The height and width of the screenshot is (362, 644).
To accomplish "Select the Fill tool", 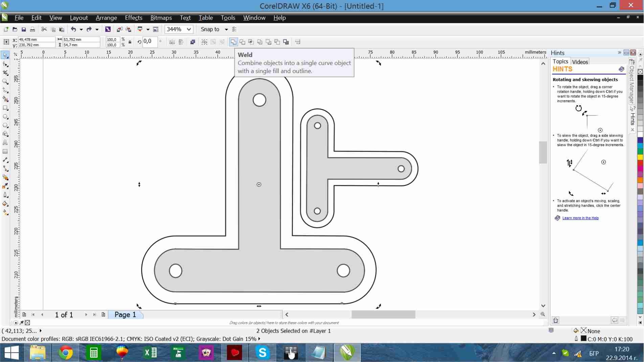I will [x=5, y=204].
